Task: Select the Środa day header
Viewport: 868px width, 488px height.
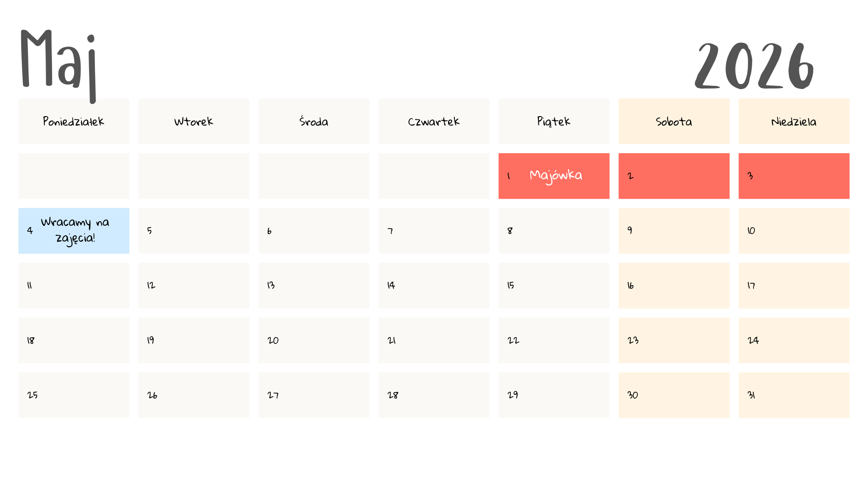Action: coord(314,121)
